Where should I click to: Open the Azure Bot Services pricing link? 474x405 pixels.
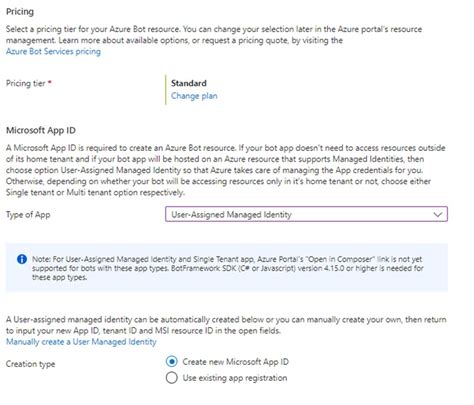(53, 51)
